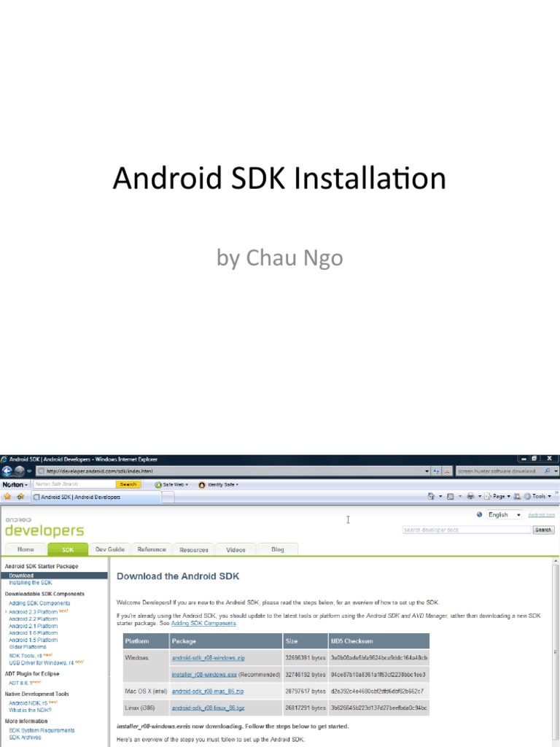Screen dimensions: 560x747
Task: Click the yellow Norton Search button
Action: [x=128, y=484]
